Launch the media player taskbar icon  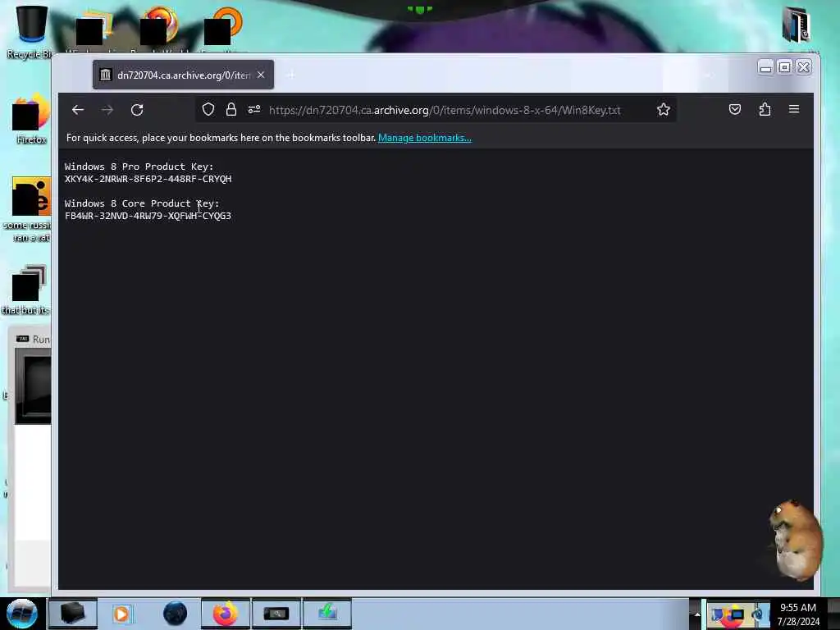coord(121,614)
